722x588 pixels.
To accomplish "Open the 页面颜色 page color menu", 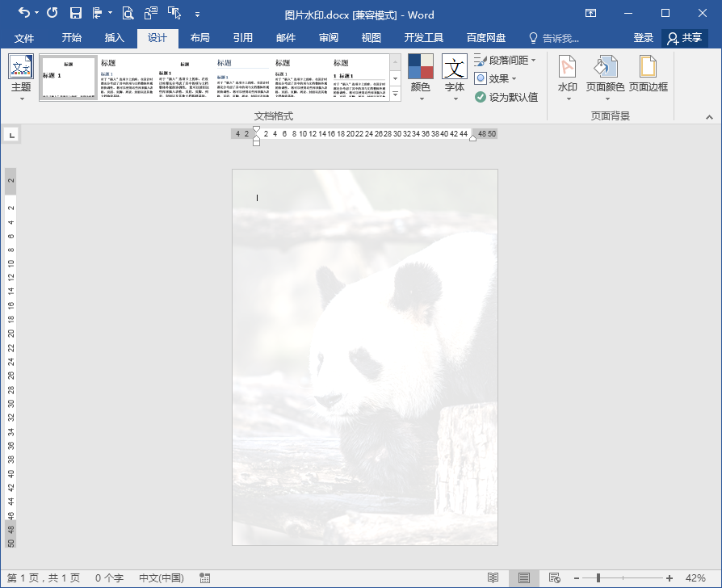I will pyautogui.click(x=605, y=78).
